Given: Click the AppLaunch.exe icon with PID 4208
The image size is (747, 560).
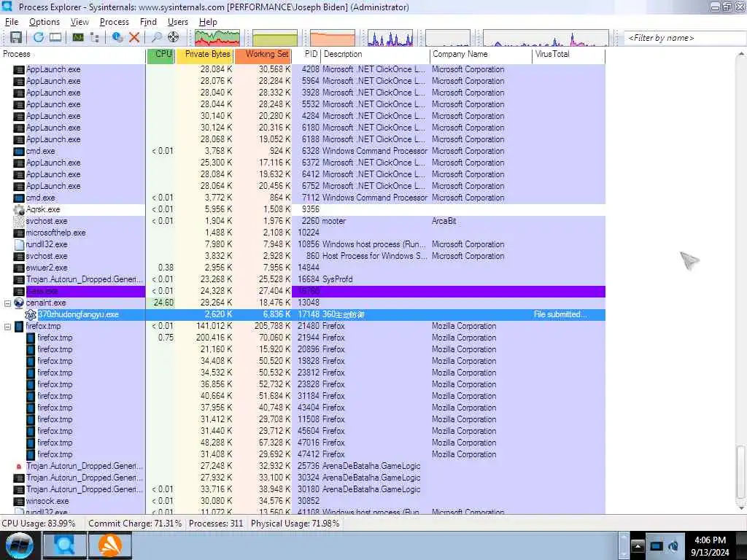Looking at the screenshot, I should 18,69.
